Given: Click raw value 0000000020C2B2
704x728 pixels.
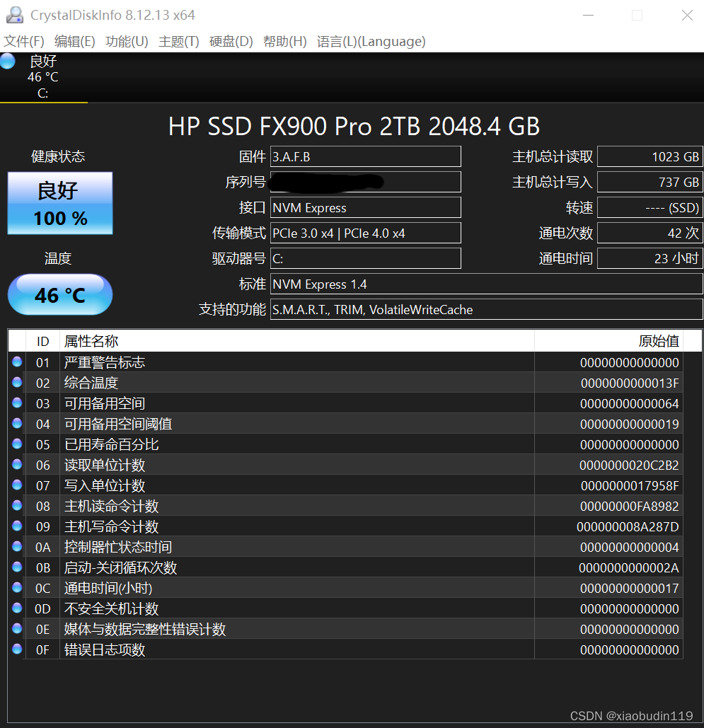Looking at the screenshot, I should tap(629, 465).
